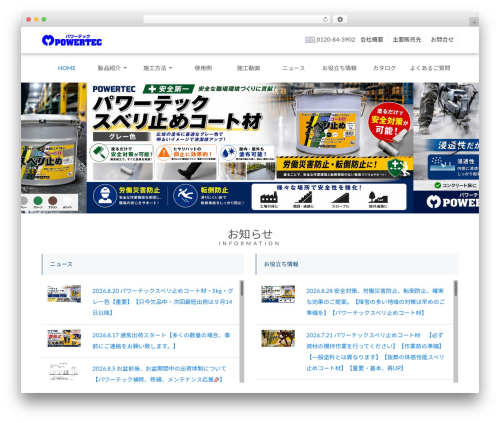The width and height of the screenshot is (500, 423).
Task: Click the お役立ち情報 list scrollbar
Action: pyautogui.click(x=456, y=331)
